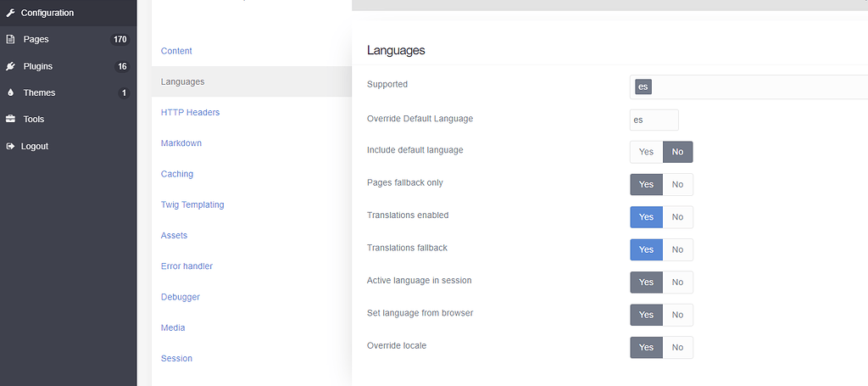Turn off Translations fallback with No
The height and width of the screenshot is (386, 868).
pyautogui.click(x=677, y=249)
